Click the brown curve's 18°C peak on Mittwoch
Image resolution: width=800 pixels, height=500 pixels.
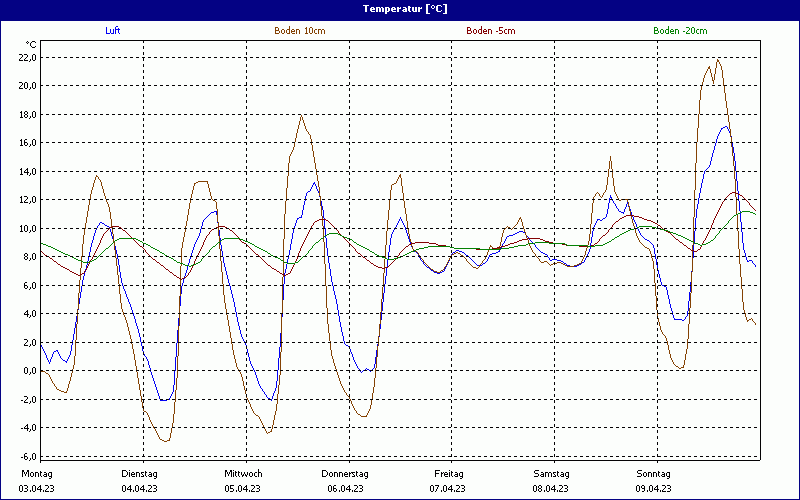(x=301, y=115)
